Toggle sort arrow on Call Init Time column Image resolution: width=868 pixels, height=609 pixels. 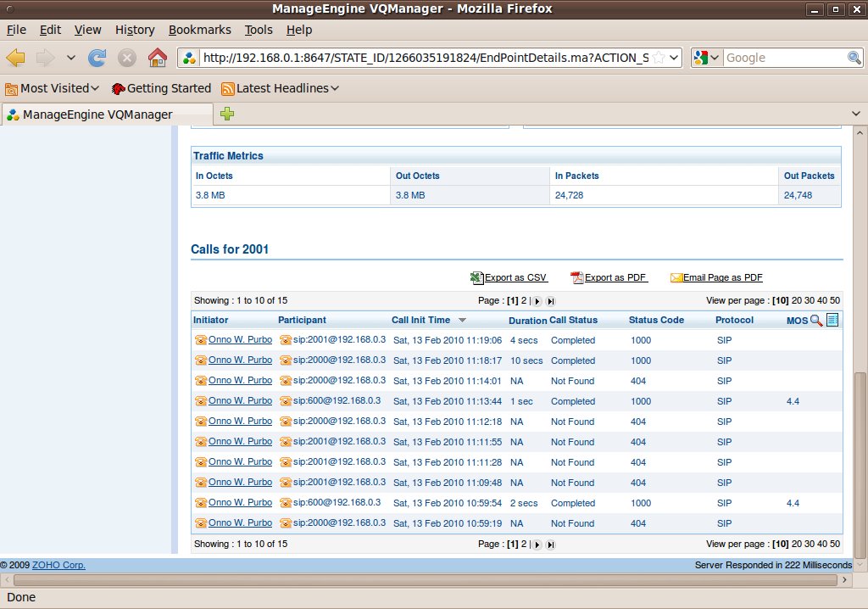pyautogui.click(x=462, y=321)
